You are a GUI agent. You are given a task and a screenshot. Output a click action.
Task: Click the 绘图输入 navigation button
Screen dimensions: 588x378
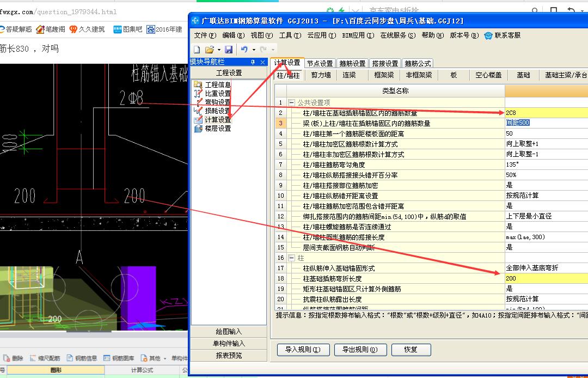click(x=229, y=332)
